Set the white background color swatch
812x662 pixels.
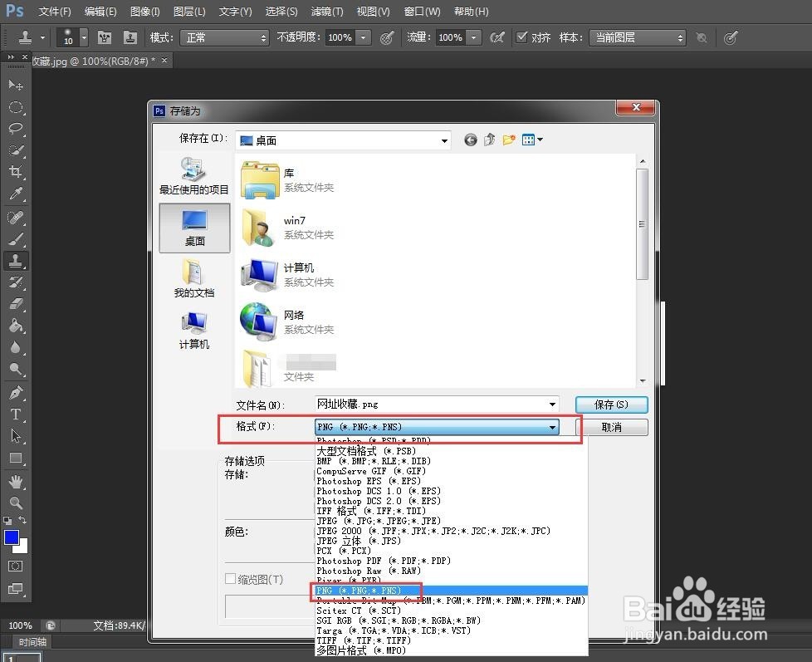22,548
